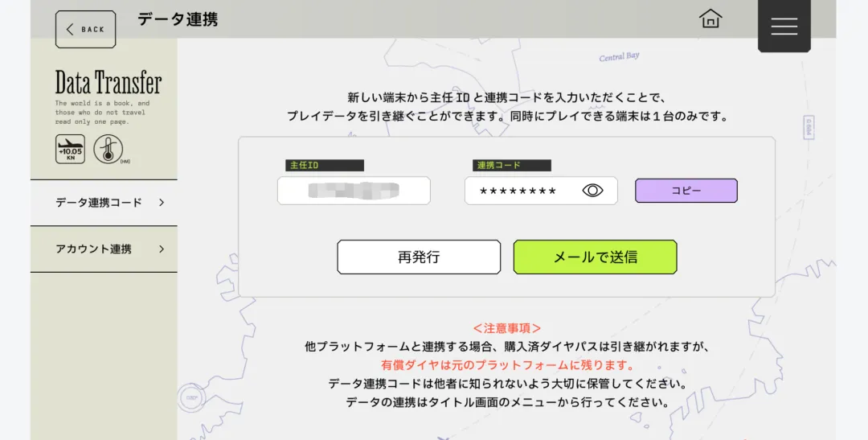Click the small vertical map tag on right edge

click(x=808, y=126)
